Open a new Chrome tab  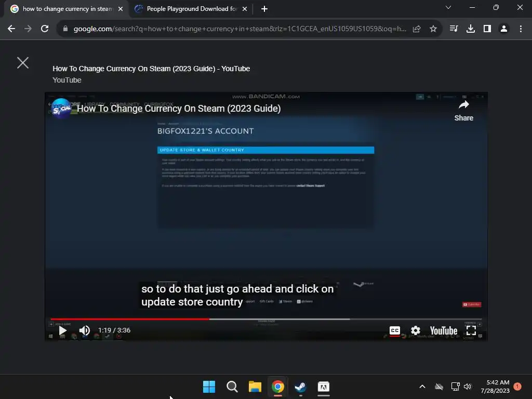[264, 9]
